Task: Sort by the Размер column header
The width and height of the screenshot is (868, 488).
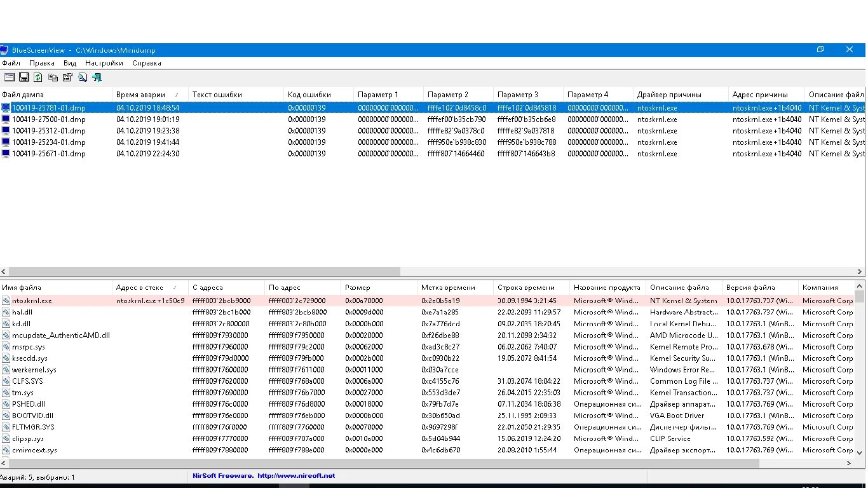Action: (379, 287)
